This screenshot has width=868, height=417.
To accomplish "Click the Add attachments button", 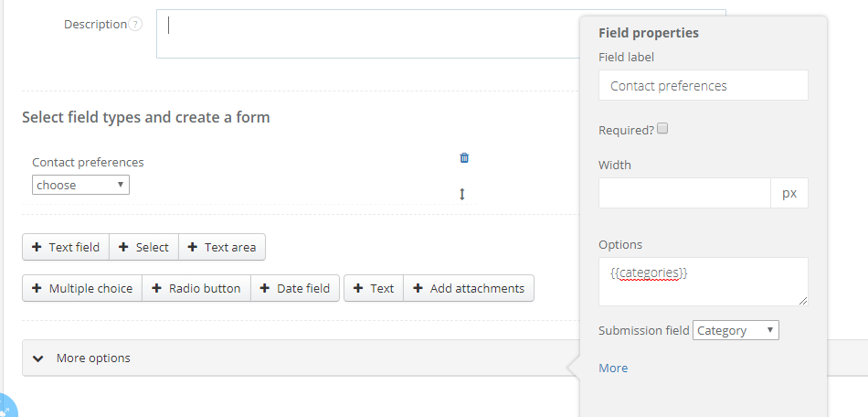I will (x=468, y=288).
